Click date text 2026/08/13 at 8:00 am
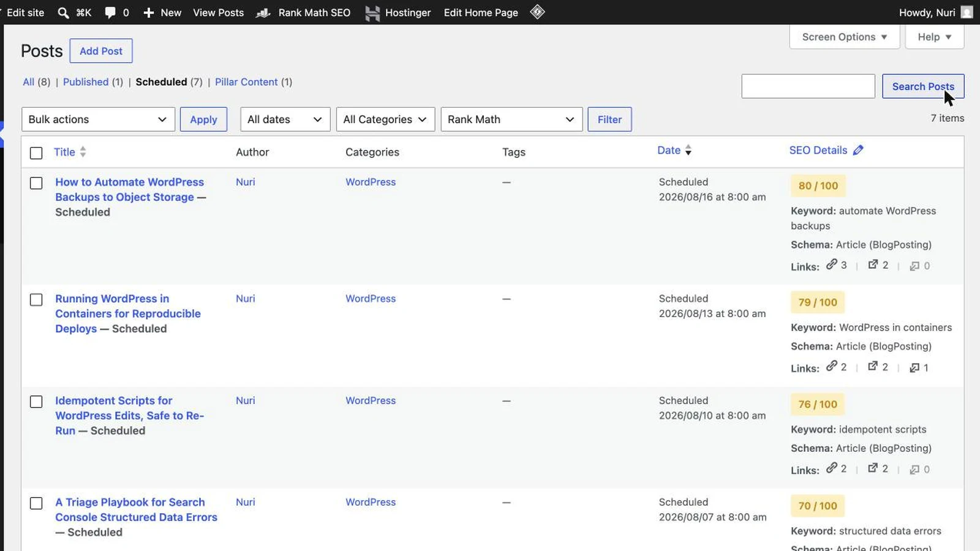 [712, 313]
